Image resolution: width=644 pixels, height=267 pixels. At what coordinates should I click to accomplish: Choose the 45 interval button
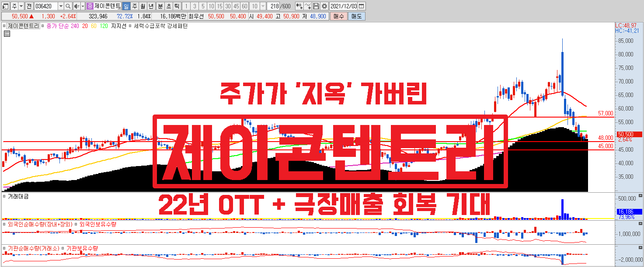[236, 6]
